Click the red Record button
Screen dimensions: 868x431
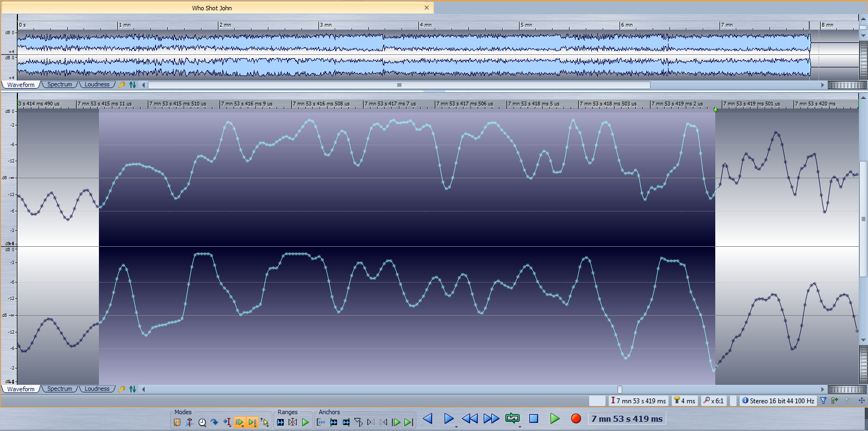(x=576, y=418)
